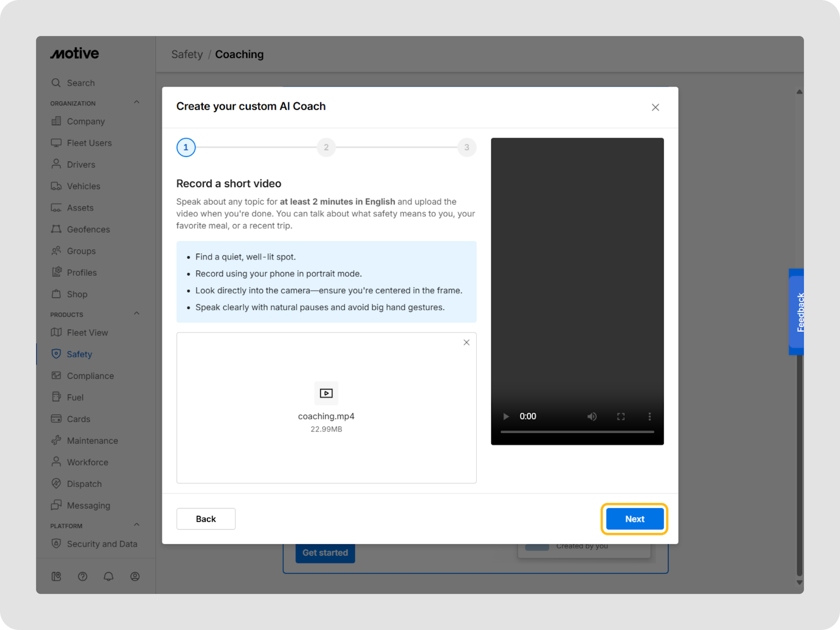Open video player more options menu
The width and height of the screenshot is (840, 630).
click(649, 416)
